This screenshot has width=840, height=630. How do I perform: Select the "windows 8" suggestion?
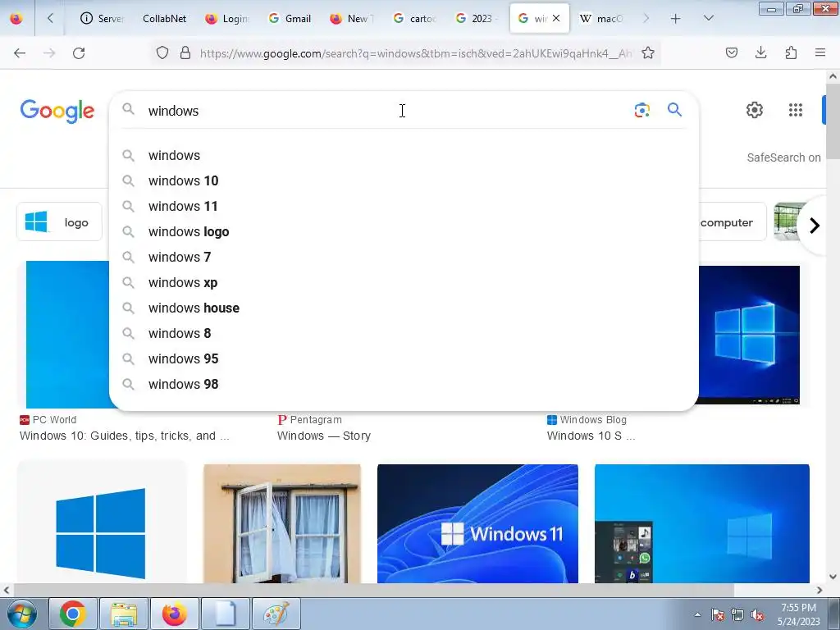pos(404,333)
